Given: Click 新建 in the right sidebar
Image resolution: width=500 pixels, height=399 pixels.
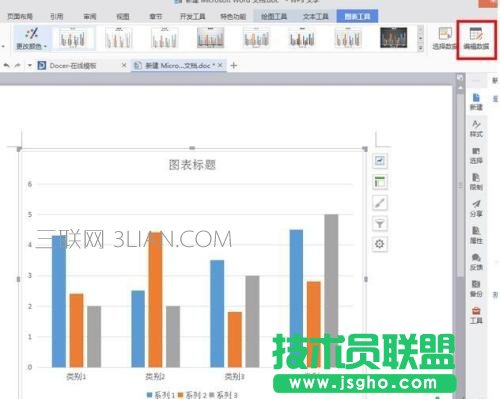Looking at the screenshot, I should (476, 102).
